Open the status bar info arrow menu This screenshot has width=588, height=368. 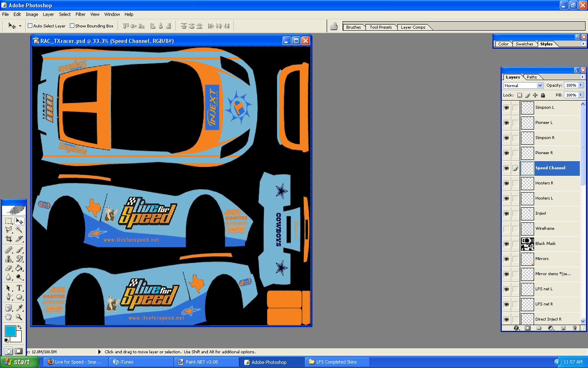[99, 352]
